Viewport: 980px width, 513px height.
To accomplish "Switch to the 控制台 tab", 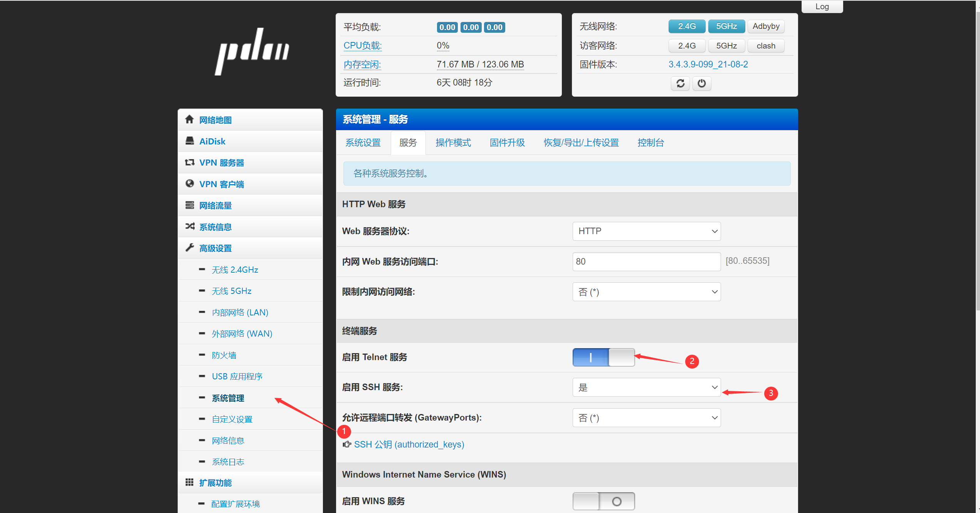I will pos(651,143).
